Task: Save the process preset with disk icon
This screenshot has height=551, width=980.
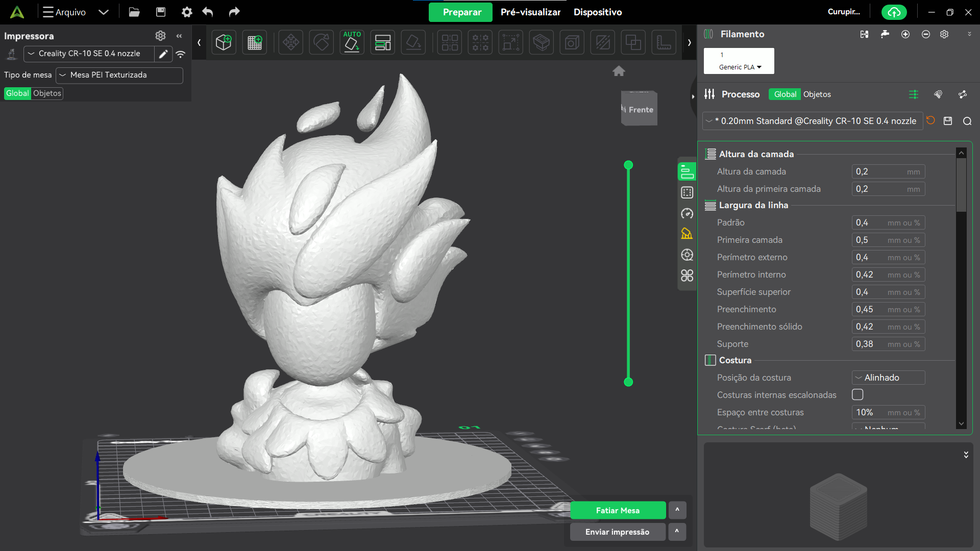Action: [x=948, y=121]
